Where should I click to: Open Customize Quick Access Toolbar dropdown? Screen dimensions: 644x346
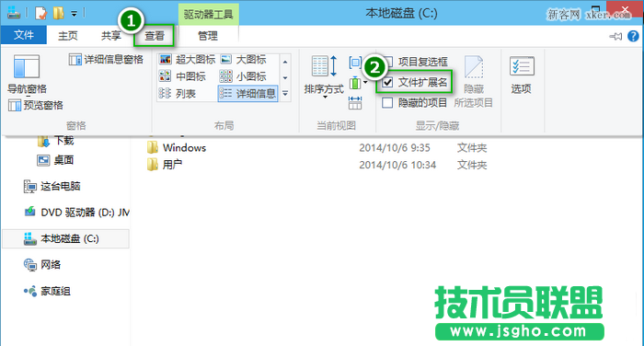point(74,14)
